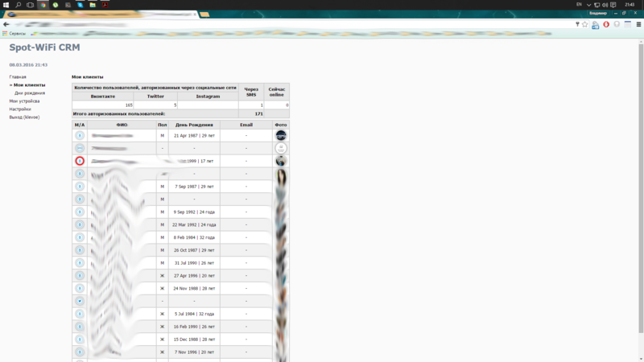The width and height of the screenshot is (644, 362).
Task: Open VK icon in 16 Feb 1990 row
Action: pos(80,327)
